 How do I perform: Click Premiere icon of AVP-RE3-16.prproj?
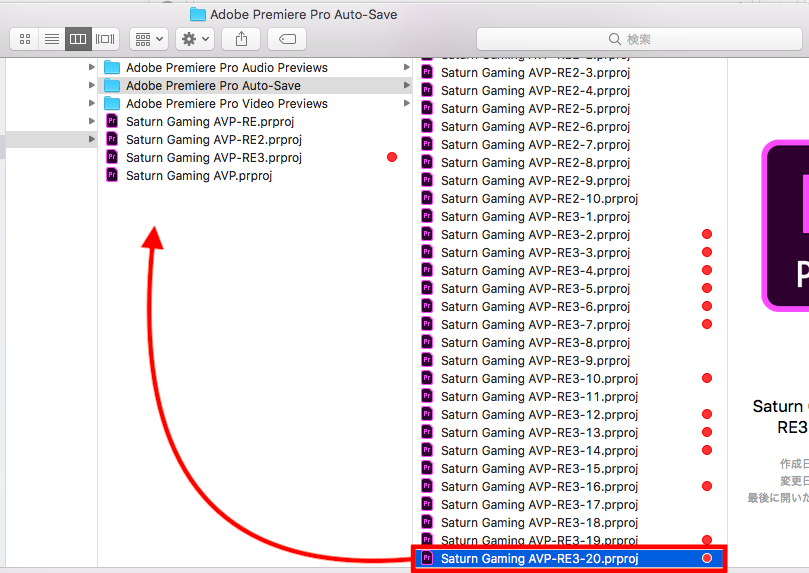(x=427, y=485)
